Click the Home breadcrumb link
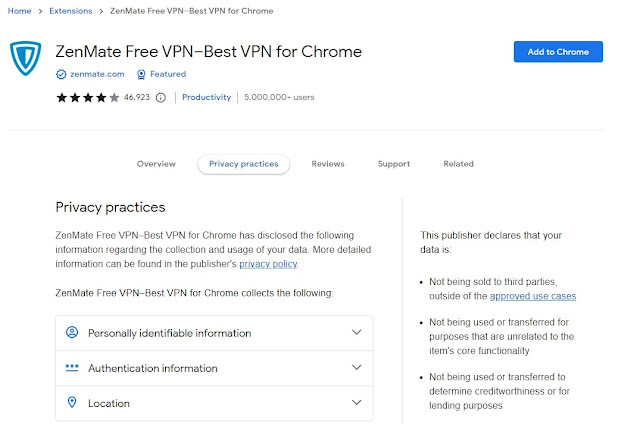Image resolution: width=640 pixels, height=438 pixels. point(20,11)
